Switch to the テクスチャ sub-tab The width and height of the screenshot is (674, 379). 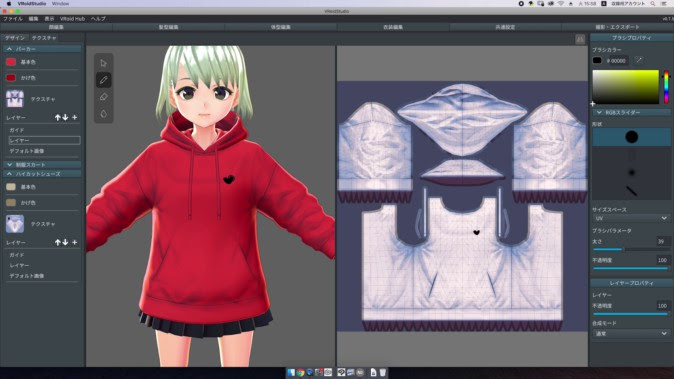[44, 38]
